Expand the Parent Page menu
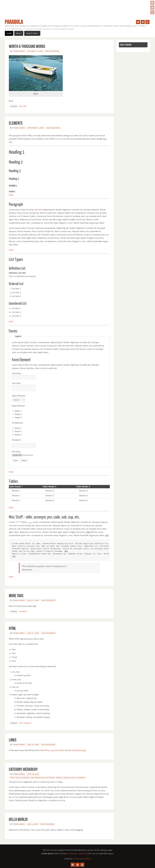 (x=32, y=33)
